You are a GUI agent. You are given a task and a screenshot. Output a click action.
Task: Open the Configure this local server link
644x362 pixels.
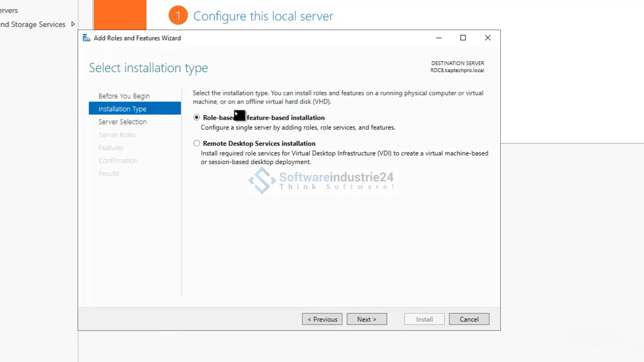(263, 16)
